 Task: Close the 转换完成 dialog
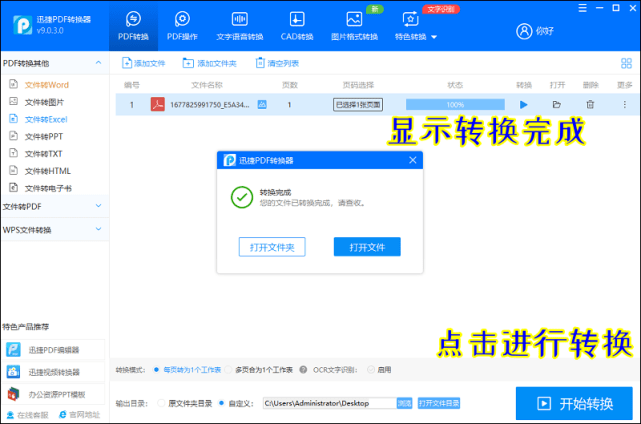[412, 160]
